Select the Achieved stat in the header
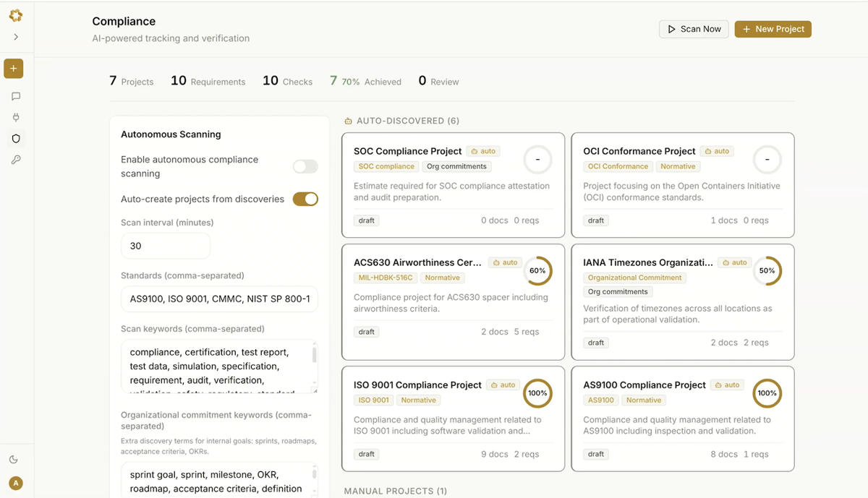The height and width of the screenshot is (498, 868). [365, 81]
